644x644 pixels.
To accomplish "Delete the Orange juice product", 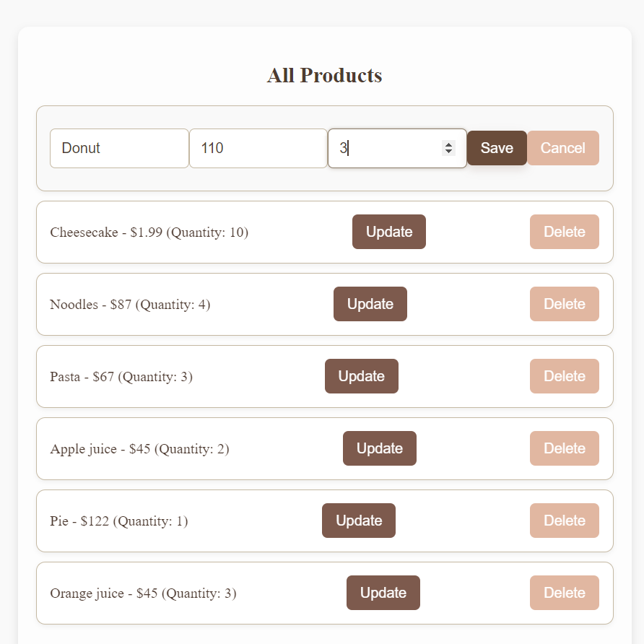I will point(564,593).
